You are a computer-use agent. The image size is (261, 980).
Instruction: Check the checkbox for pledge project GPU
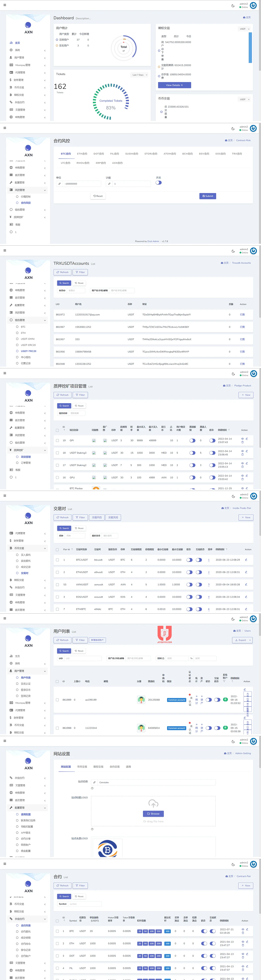[x=58, y=477]
